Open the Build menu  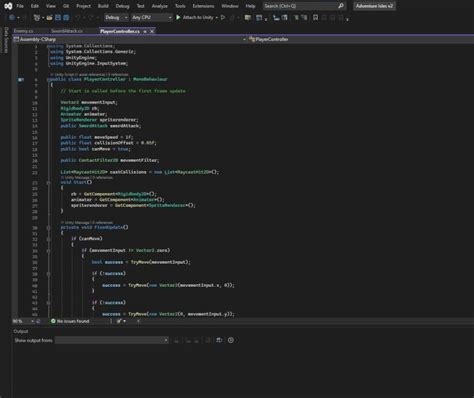[103, 6]
